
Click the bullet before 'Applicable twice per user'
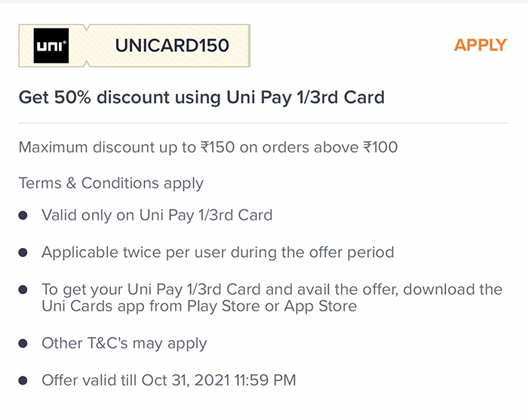click(23, 253)
